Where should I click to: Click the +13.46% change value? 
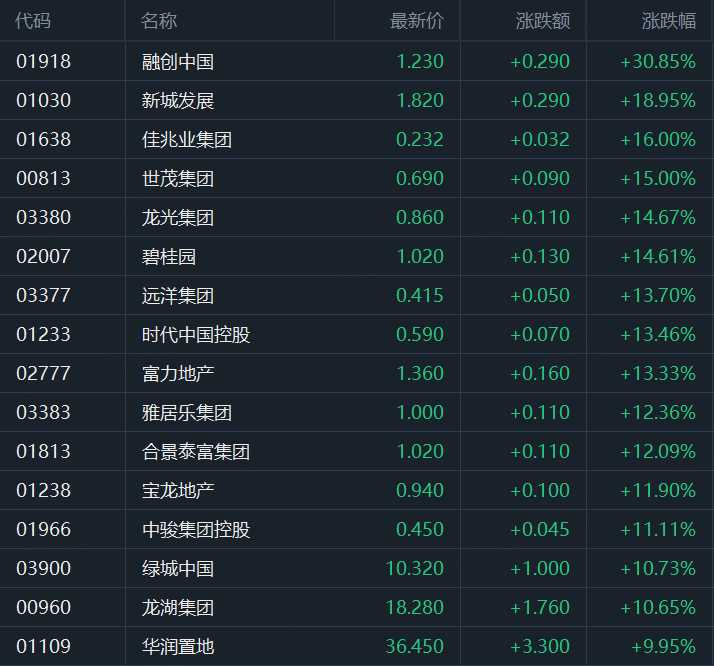(658, 335)
